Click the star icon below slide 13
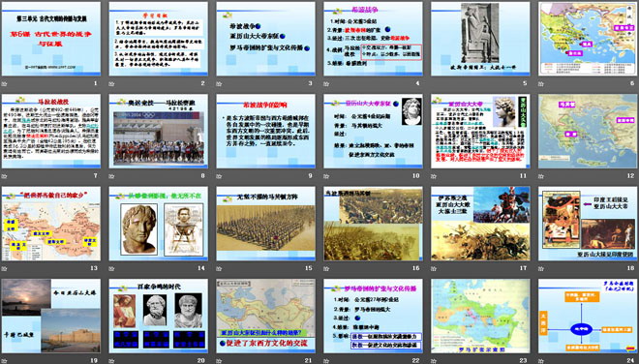639x364 pixels. (4, 268)
